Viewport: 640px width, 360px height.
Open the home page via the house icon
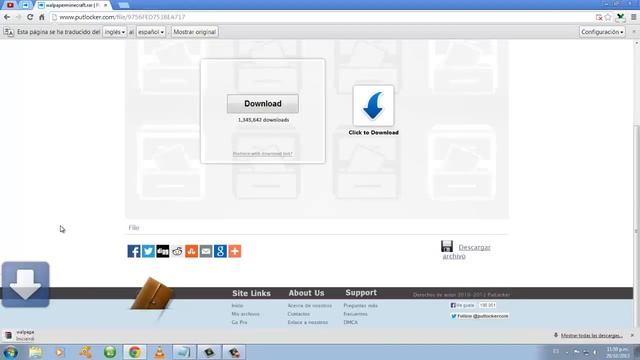point(42,17)
